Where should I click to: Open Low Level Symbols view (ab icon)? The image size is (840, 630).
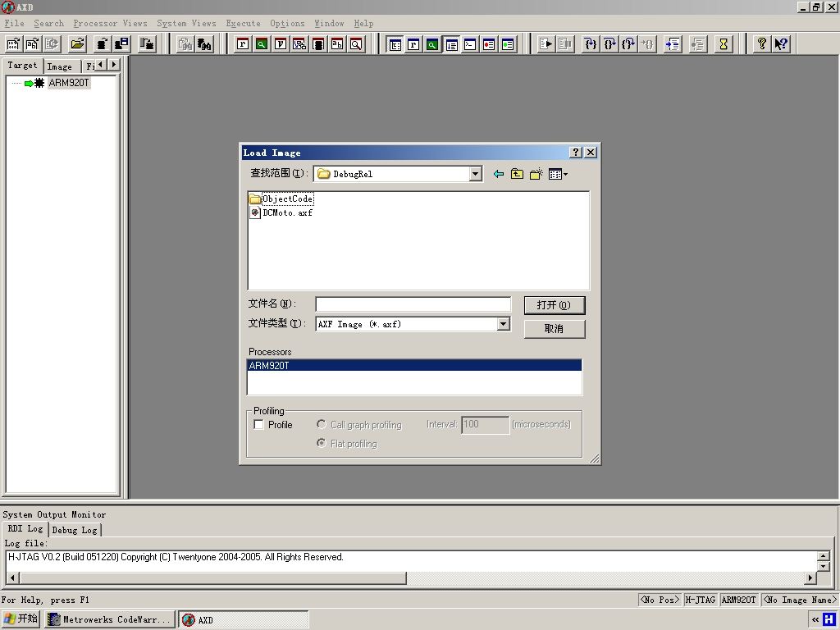tap(337, 44)
